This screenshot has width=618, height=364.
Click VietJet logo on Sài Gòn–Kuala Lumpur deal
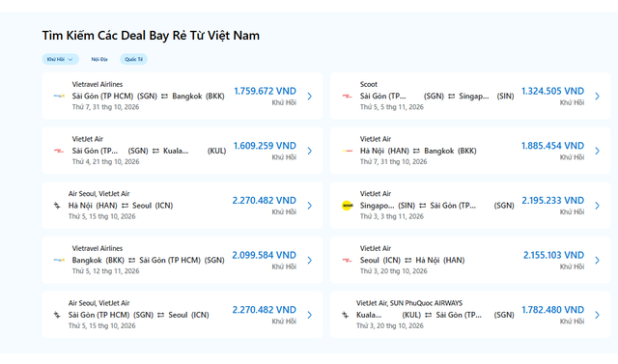click(x=59, y=151)
